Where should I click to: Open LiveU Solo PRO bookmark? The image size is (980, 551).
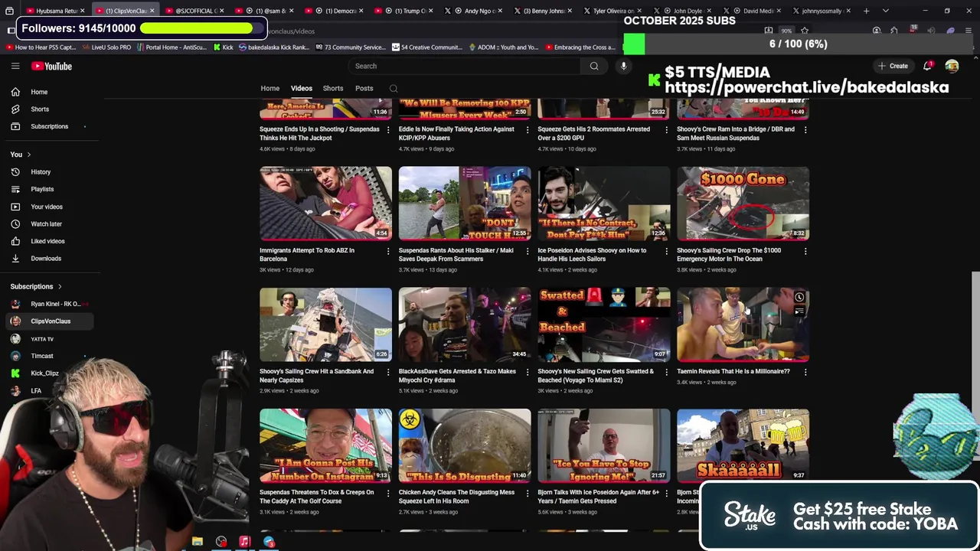pyautogui.click(x=106, y=47)
